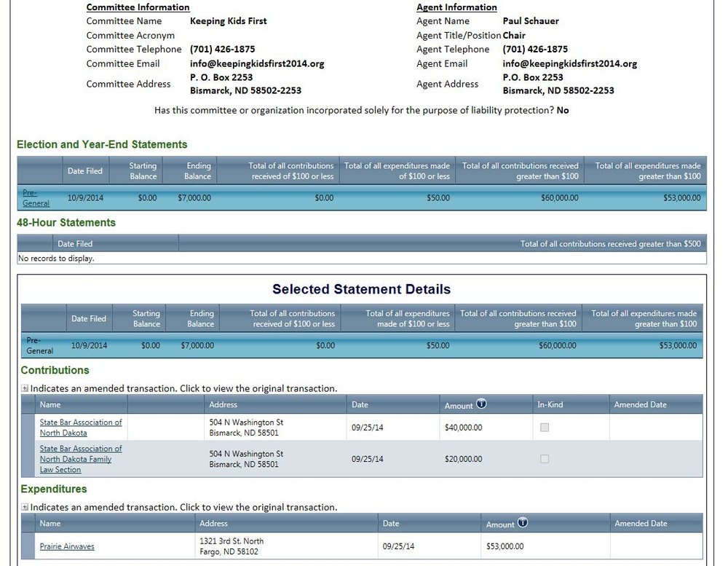Image resolution: width=728 pixels, height=566 pixels.
Task: Select the $40,000.00 contribution amount
Action: tap(463, 428)
